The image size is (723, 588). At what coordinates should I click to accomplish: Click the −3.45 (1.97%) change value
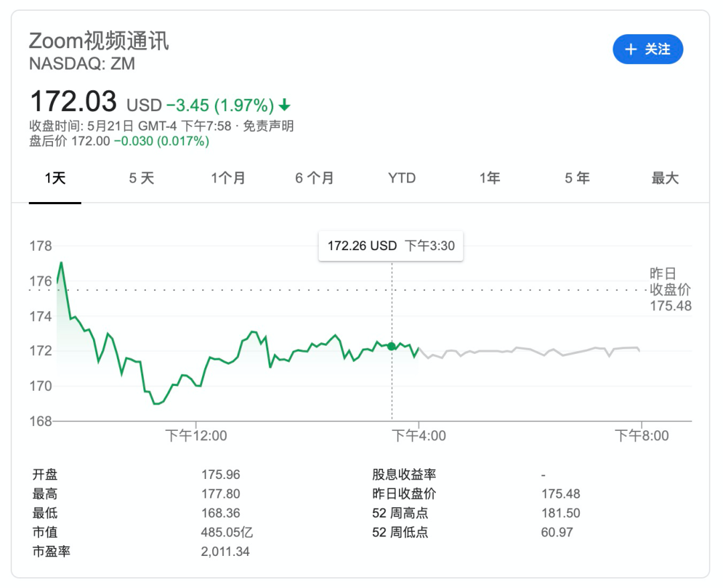point(220,105)
